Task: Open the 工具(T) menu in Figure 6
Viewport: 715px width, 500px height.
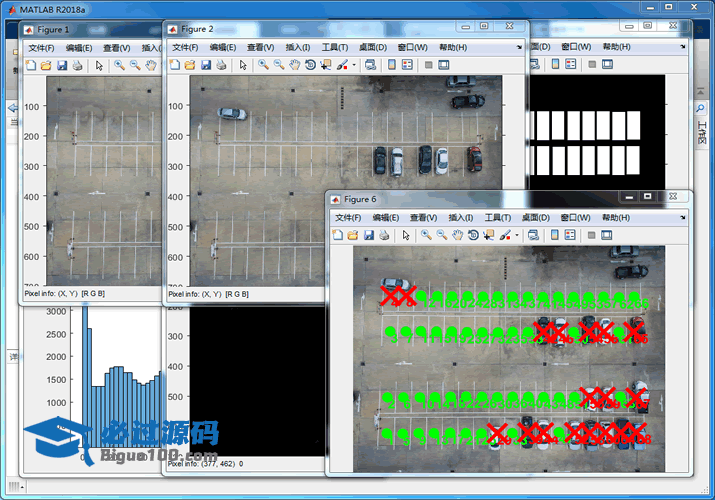Action: tap(498, 217)
